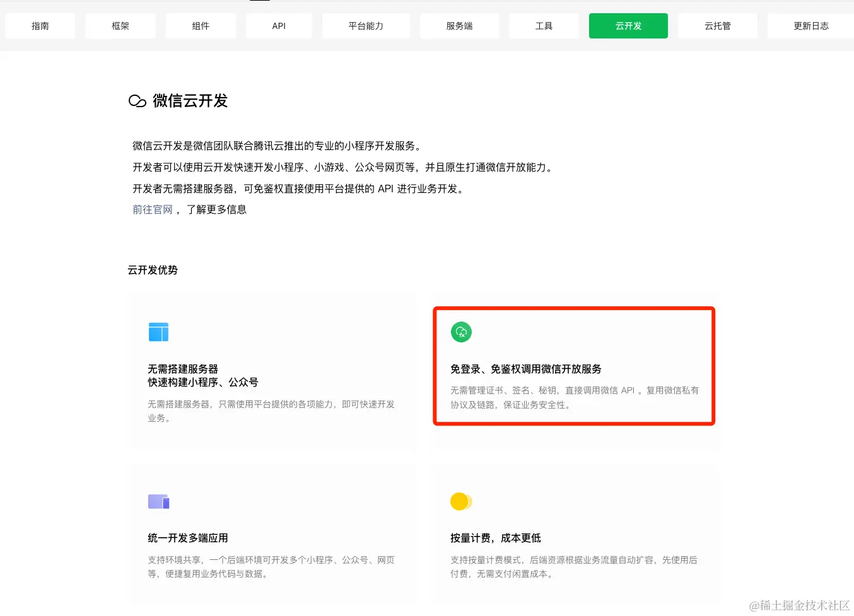This screenshot has height=616, width=854.
Task: Click the description starting 无需管理证书、签名、秘钥
Action: click(x=575, y=398)
